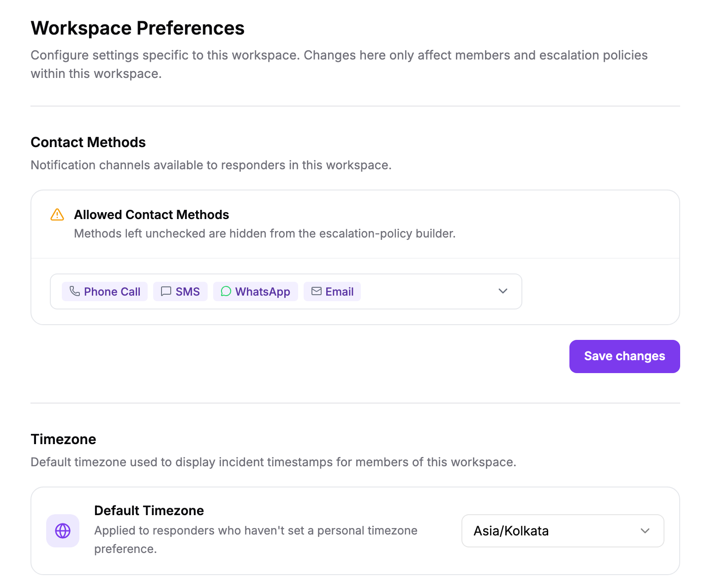Screen dimensions: 706x588
Task: Select the WhatsApp tag label
Action: (263, 292)
